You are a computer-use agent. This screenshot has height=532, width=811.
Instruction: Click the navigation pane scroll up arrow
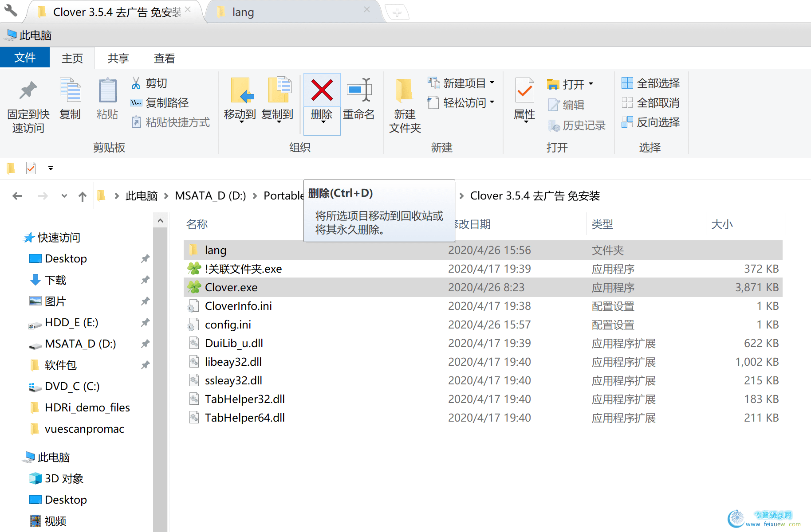pyautogui.click(x=160, y=221)
